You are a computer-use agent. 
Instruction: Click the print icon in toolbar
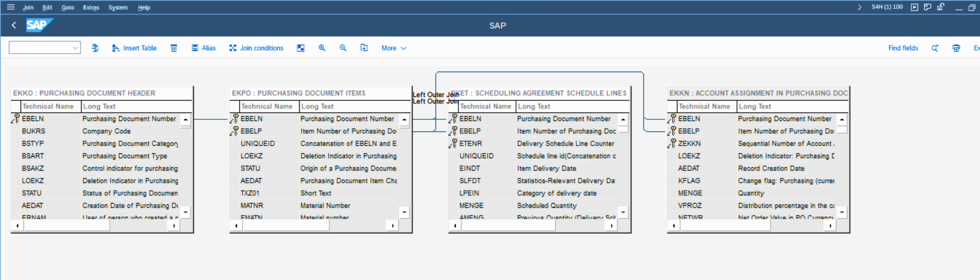[x=956, y=48]
